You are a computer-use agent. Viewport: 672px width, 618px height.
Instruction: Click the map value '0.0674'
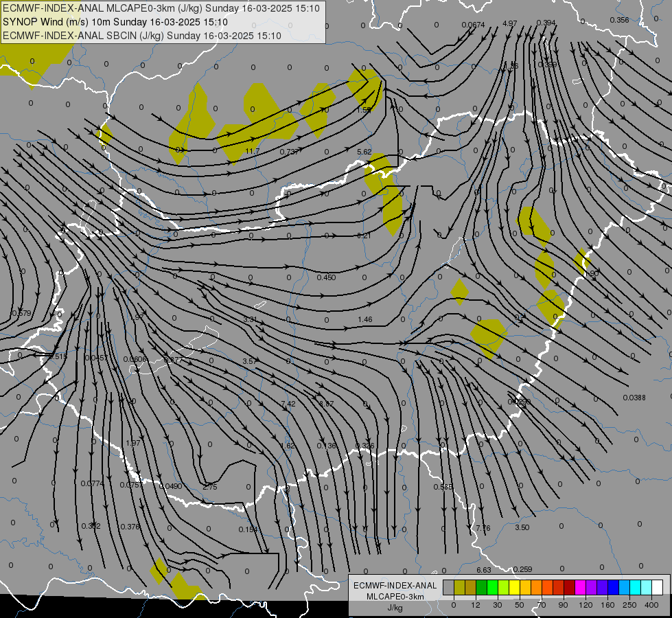click(x=474, y=25)
